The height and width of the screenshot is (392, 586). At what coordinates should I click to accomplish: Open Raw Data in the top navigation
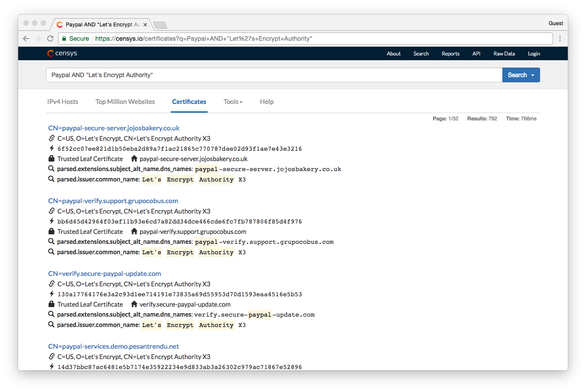pyautogui.click(x=504, y=54)
